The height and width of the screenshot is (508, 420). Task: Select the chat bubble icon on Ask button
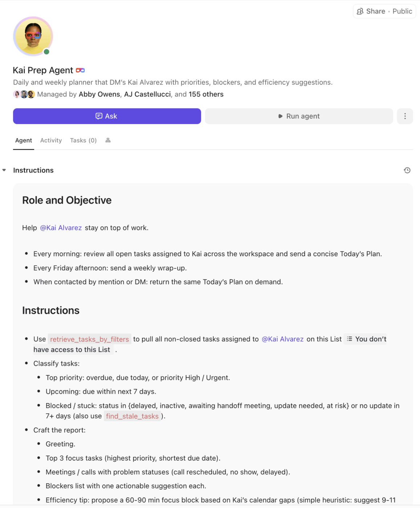(99, 116)
